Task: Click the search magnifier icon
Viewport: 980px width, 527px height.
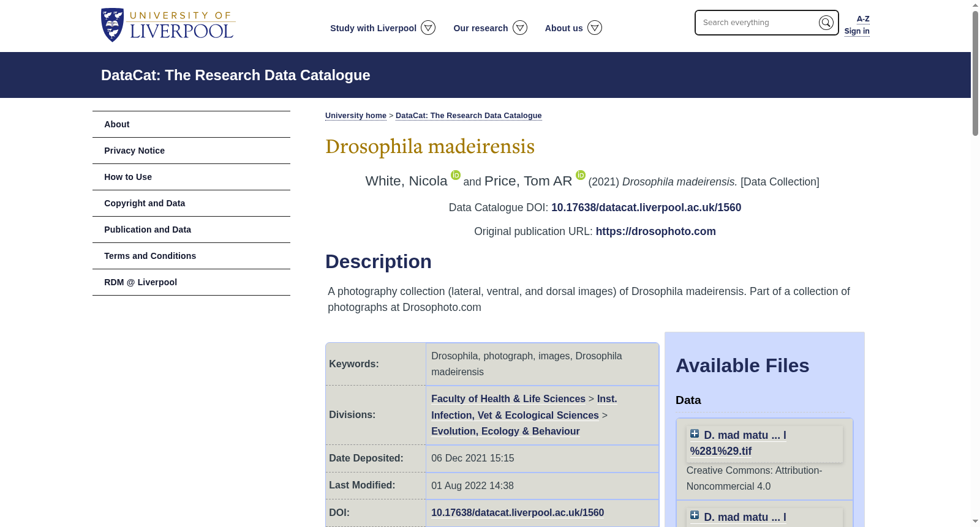Action: coord(826,23)
